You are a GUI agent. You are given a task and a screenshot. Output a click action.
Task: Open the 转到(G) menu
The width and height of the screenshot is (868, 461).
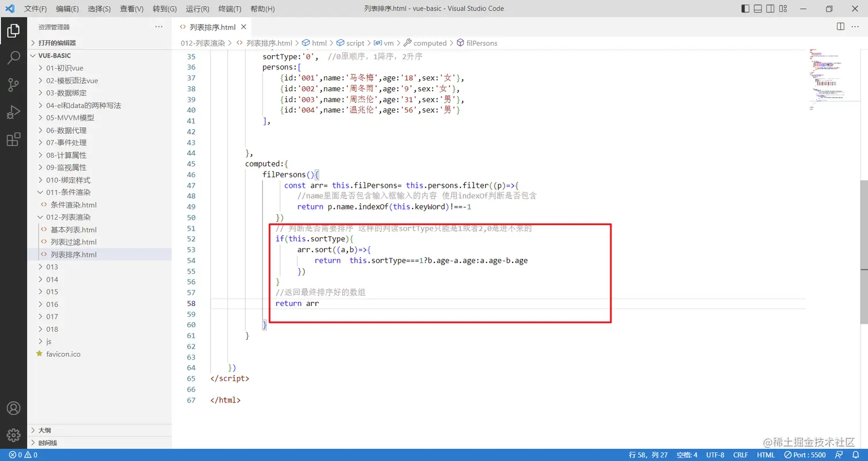165,9
